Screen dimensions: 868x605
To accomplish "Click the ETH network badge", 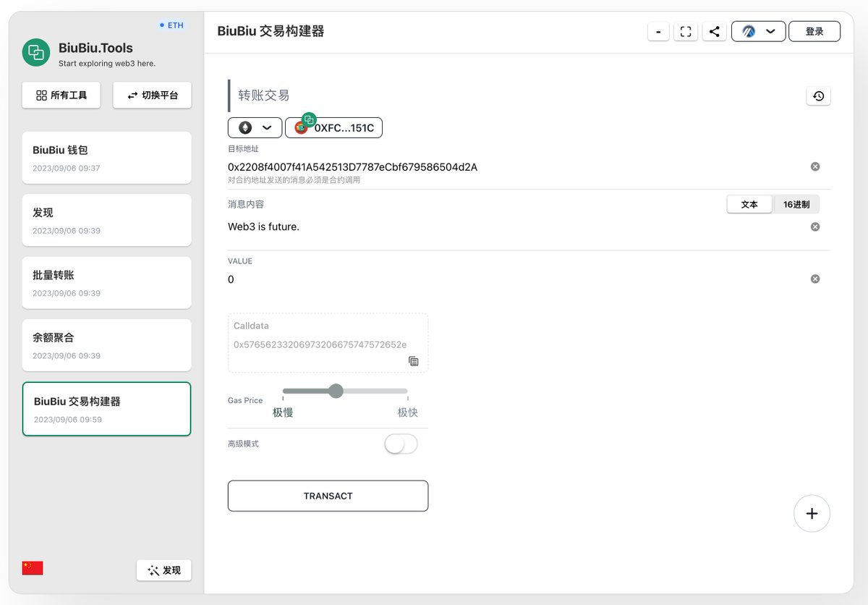I will pyautogui.click(x=172, y=25).
